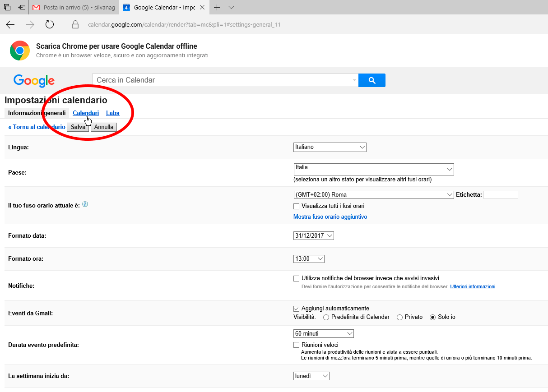548x392 pixels.
Task: Click Mostra fuso orario aggiuntivo link
Action: pos(330,217)
